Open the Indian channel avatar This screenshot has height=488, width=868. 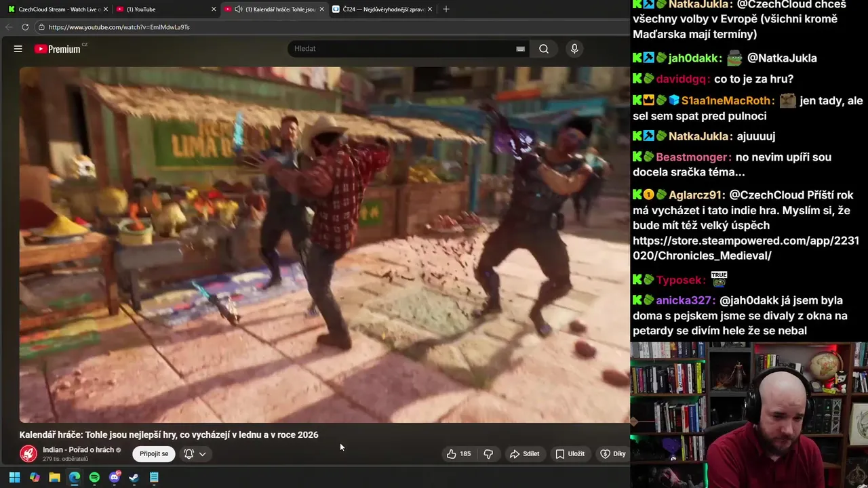(28, 454)
